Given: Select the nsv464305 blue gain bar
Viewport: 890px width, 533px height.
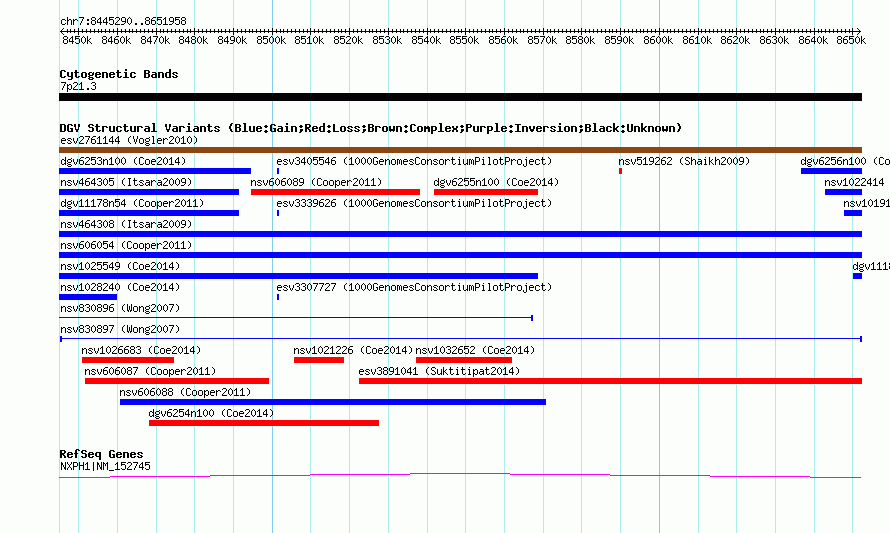Looking at the screenshot, I should 149,192.
